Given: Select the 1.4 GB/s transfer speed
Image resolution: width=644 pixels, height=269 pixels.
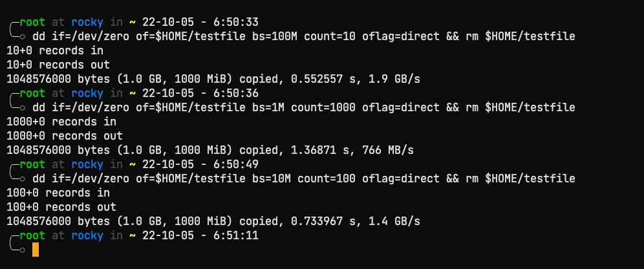Looking at the screenshot, I should point(394,221).
